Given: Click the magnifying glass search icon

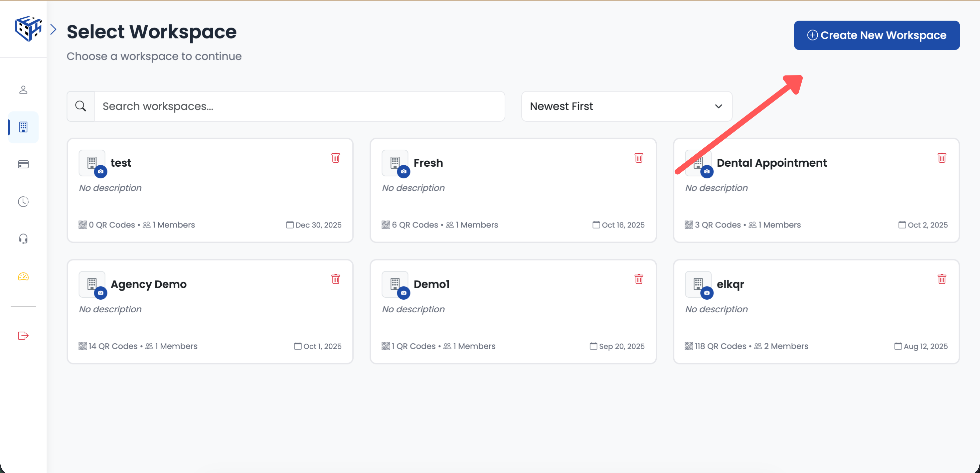Looking at the screenshot, I should [80, 106].
